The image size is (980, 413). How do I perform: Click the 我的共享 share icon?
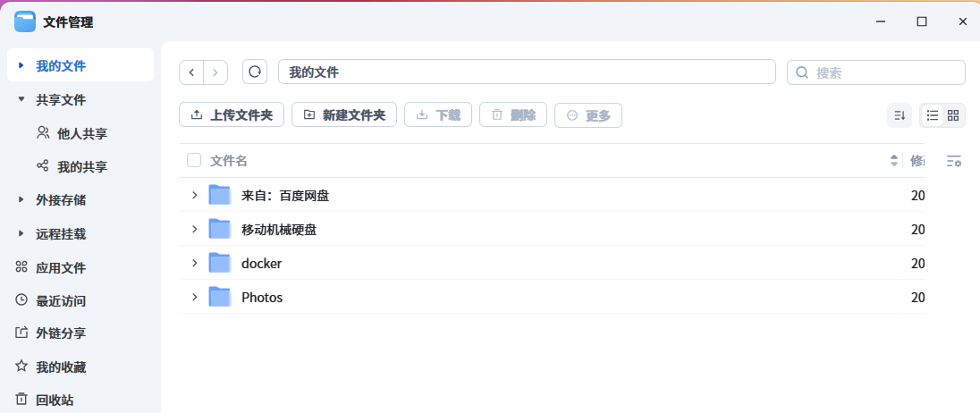[43, 166]
